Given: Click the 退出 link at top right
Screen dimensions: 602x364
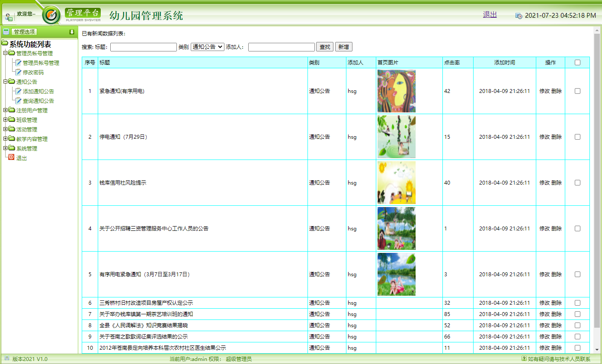Looking at the screenshot, I should pyautogui.click(x=489, y=14).
